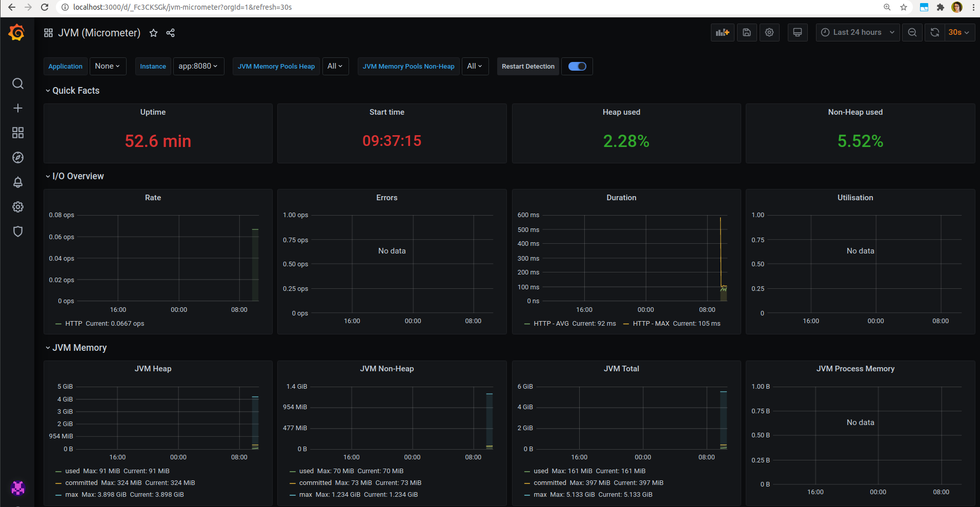This screenshot has height=507, width=980.
Task: Open JVM Memory Pools Heap All dropdown
Action: pyautogui.click(x=335, y=66)
